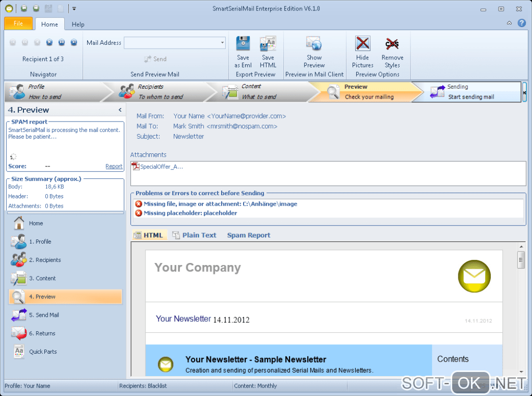Image resolution: width=532 pixels, height=396 pixels.
Task: Click the Contents box in newsletter preview
Action: coord(467,360)
